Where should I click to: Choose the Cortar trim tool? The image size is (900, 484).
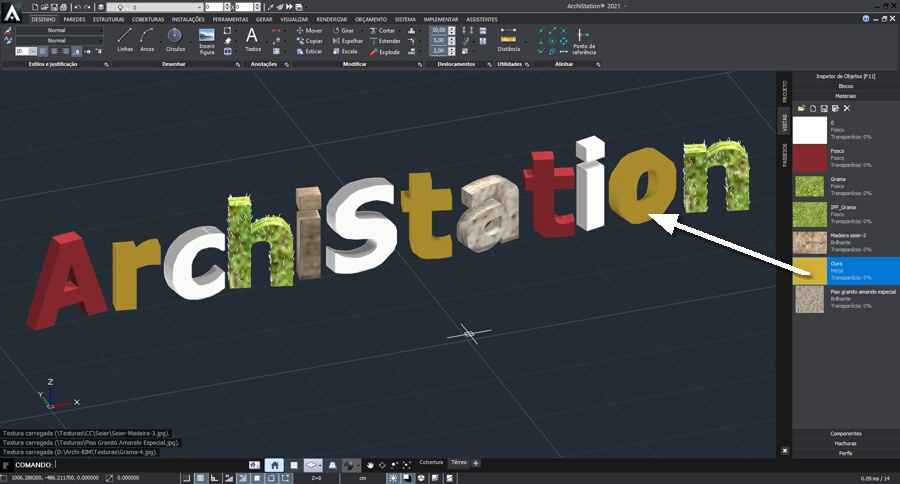(382, 30)
